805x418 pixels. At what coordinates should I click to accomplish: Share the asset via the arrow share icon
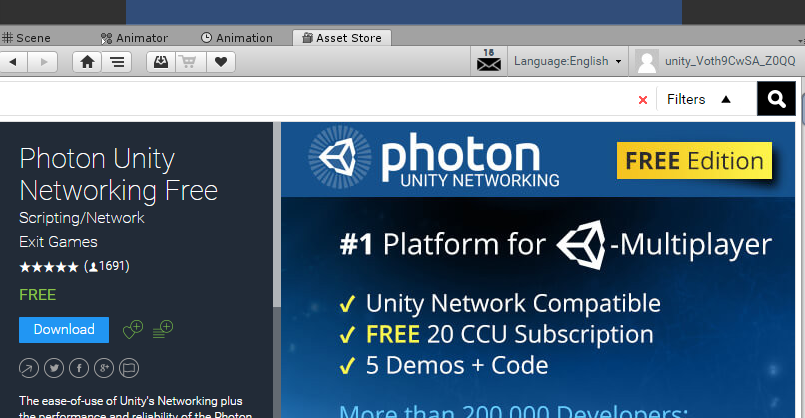pos(29,368)
